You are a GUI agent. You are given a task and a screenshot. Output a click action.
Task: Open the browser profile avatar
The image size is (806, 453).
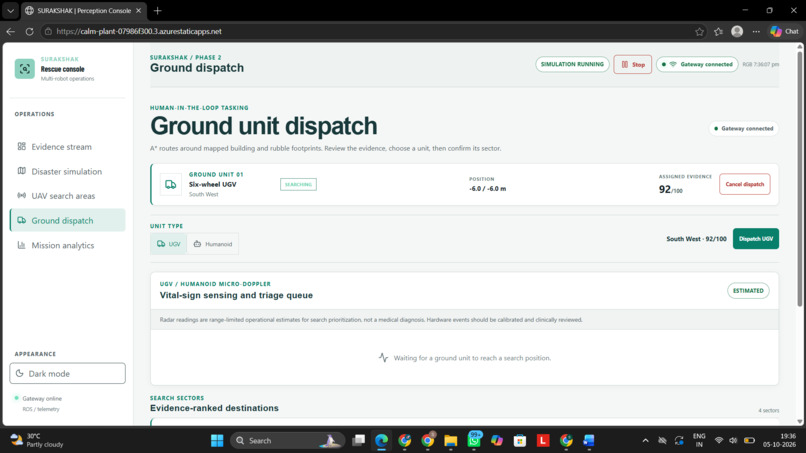click(737, 31)
